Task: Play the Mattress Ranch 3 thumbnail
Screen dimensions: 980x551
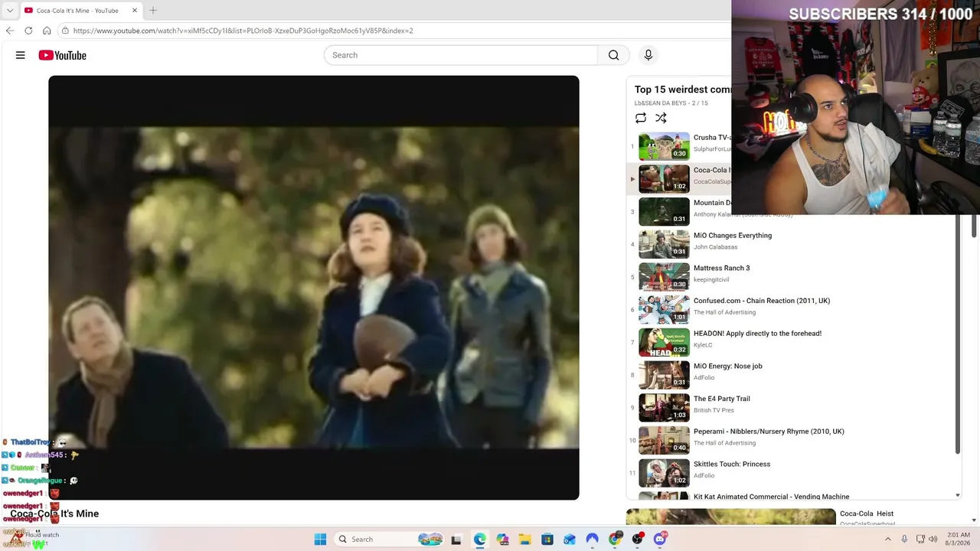Action: (x=664, y=276)
